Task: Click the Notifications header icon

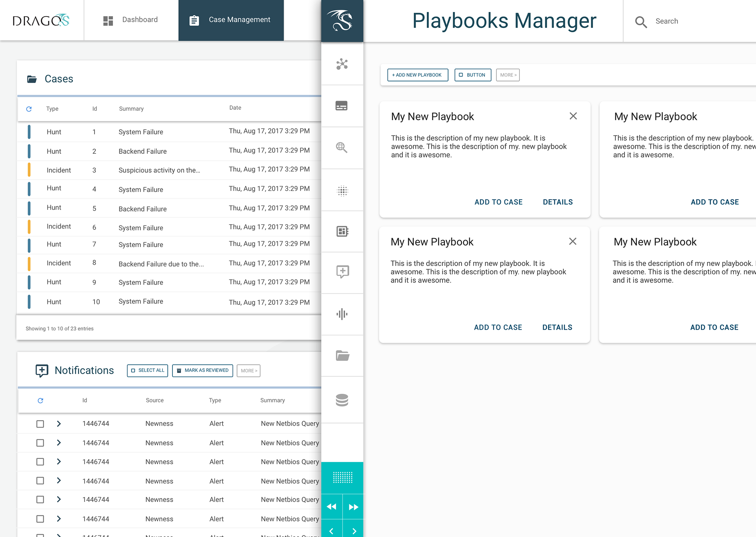Action: click(x=42, y=371)
